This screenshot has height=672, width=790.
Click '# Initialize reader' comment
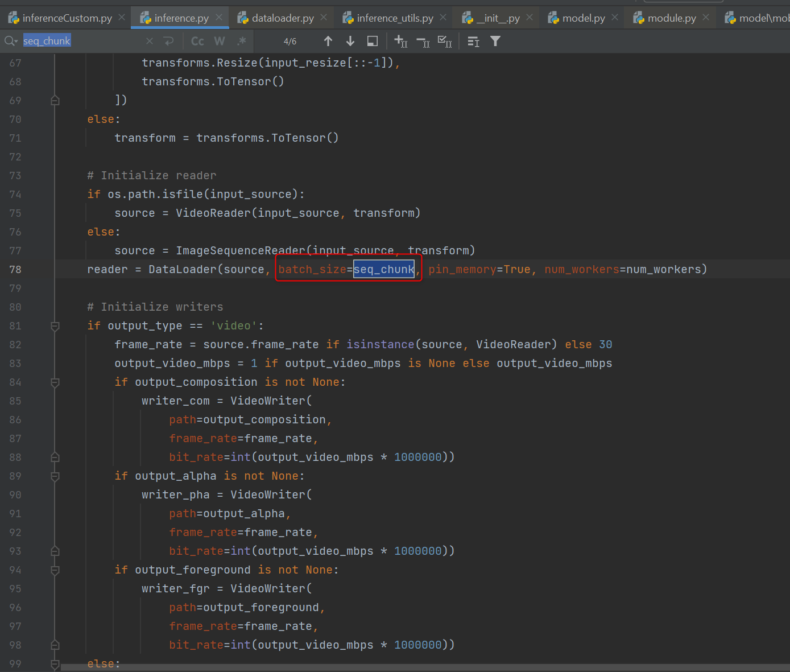coord(152,175)
